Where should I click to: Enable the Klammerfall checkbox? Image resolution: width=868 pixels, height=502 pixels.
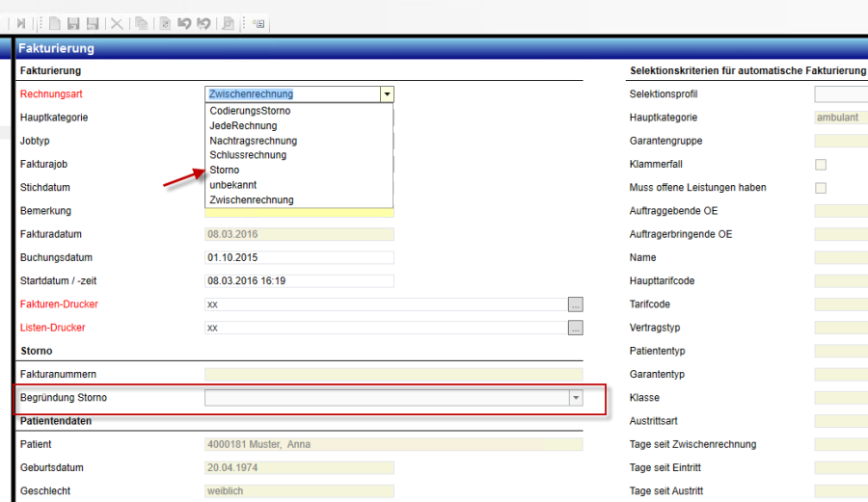(821, 165)
